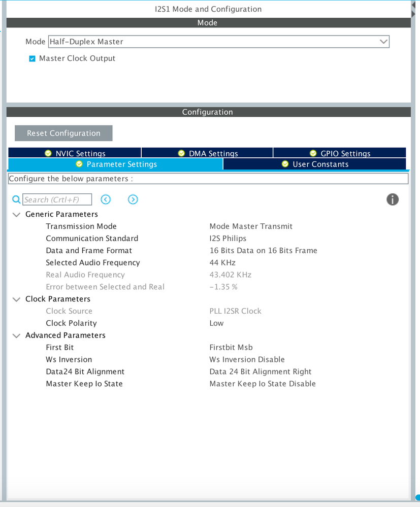The height and width of the screenshot is (507, 420).
Task: Select the Transmission Mode parameter row
Action: [x=81, y=226]
